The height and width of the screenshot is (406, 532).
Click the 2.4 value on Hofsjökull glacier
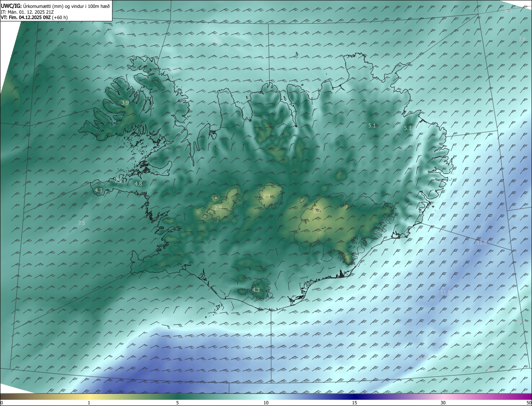tap(266, 196)
